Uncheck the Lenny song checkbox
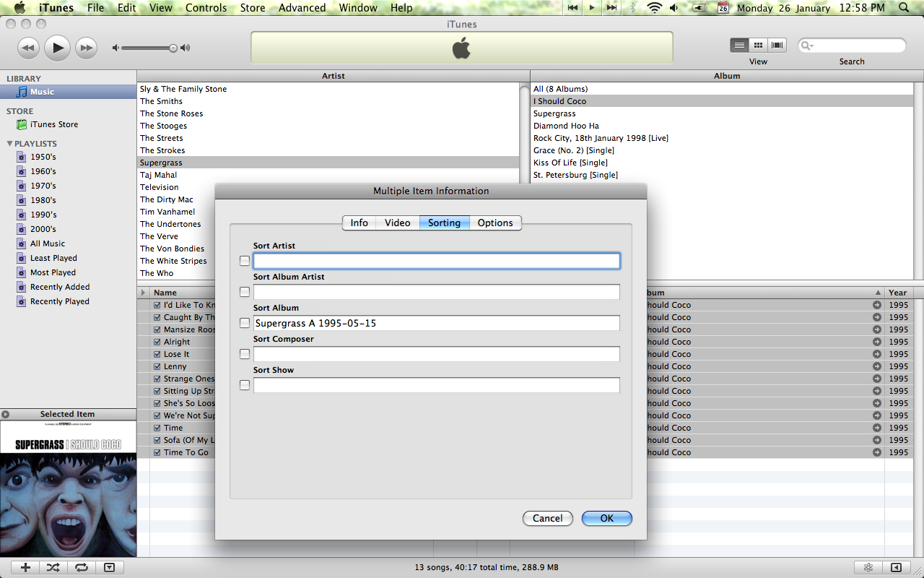The width and height of the screenshot is (924, 578). [x=157, y=366]
